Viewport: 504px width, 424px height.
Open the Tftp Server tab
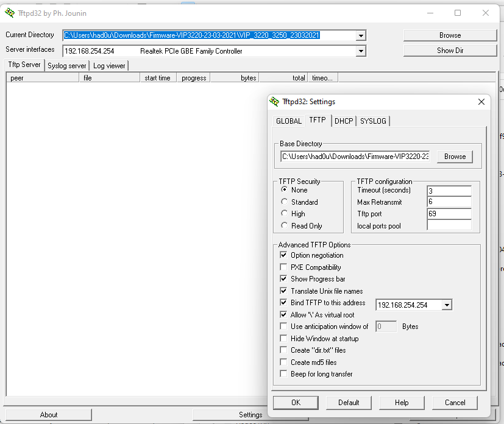click(24, 65)
